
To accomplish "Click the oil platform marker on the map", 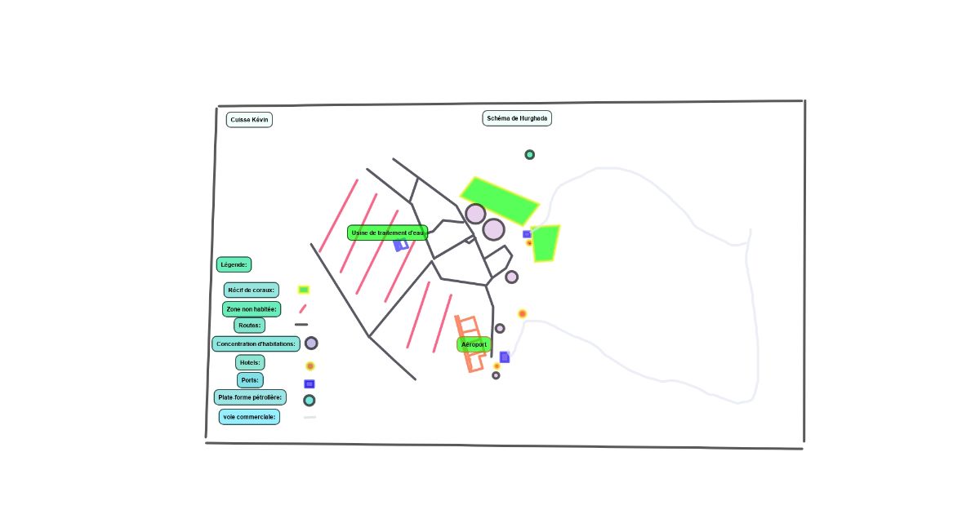I will (x=529, y=155).
